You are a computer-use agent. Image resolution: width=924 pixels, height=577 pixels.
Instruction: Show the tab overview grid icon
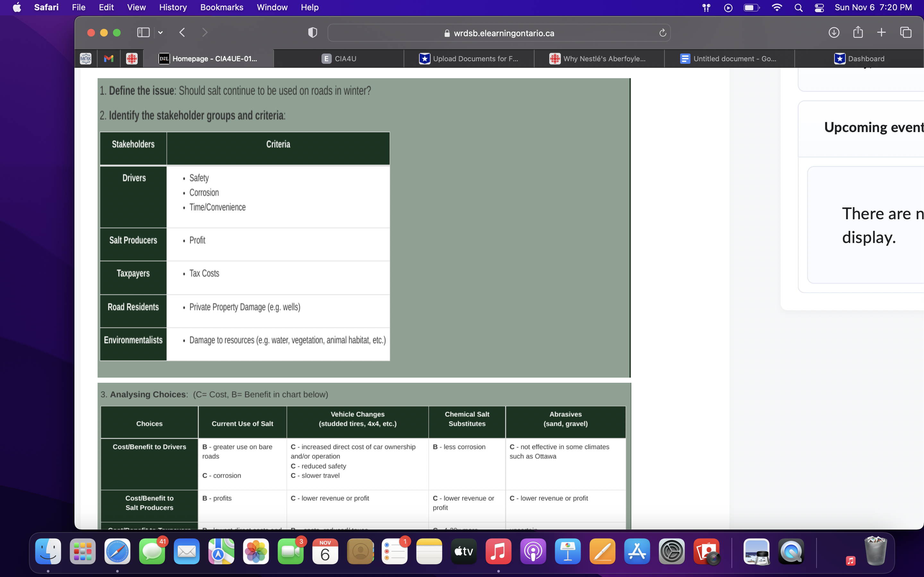pyautogui.click(x=906, y=32)
